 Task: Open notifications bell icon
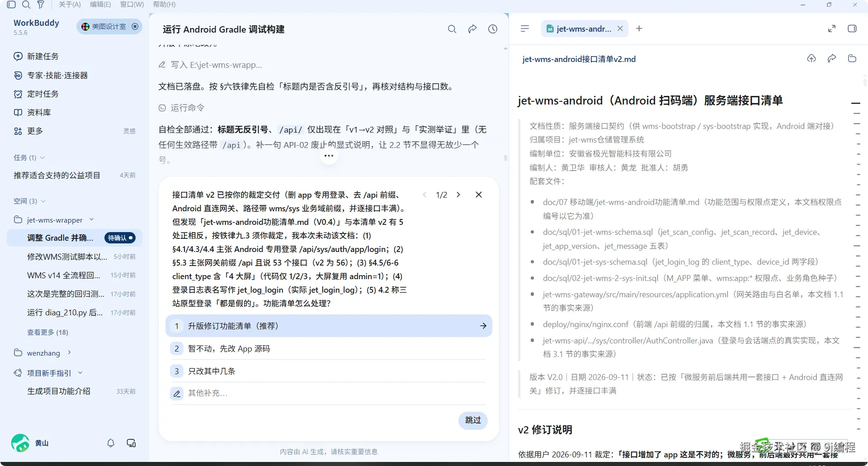click(111, 443)
